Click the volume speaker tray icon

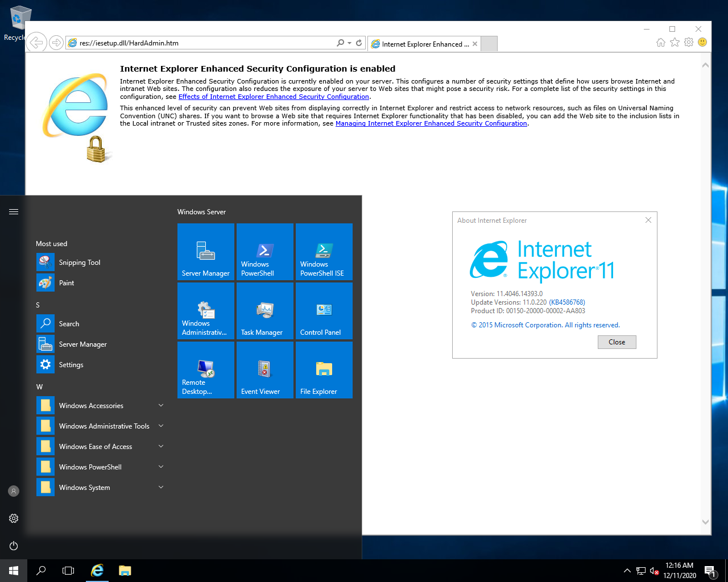(x=655, y=571)
